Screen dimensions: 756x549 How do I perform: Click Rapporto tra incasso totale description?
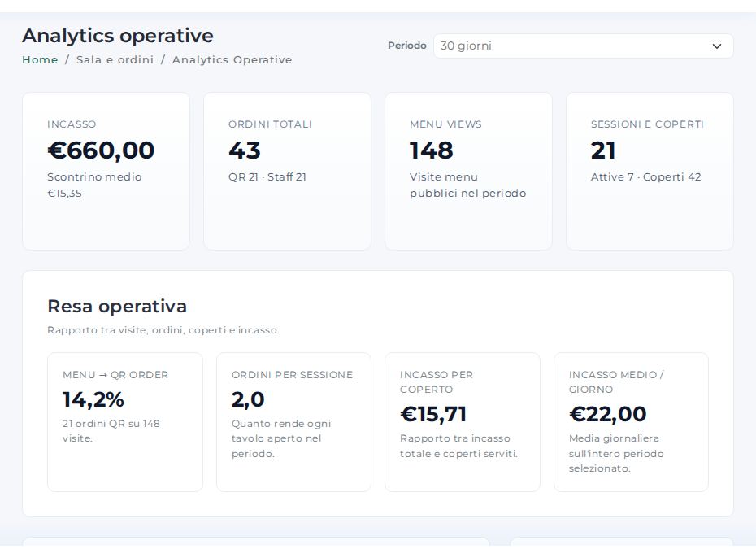pos(458,447)
